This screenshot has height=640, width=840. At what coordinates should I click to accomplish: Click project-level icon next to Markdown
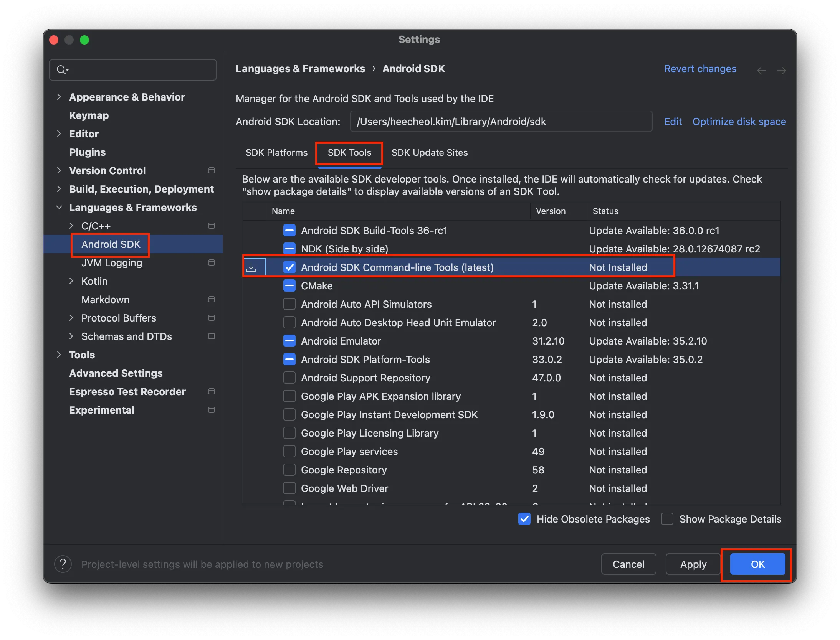pyautogui.click(x=211, y=299)
